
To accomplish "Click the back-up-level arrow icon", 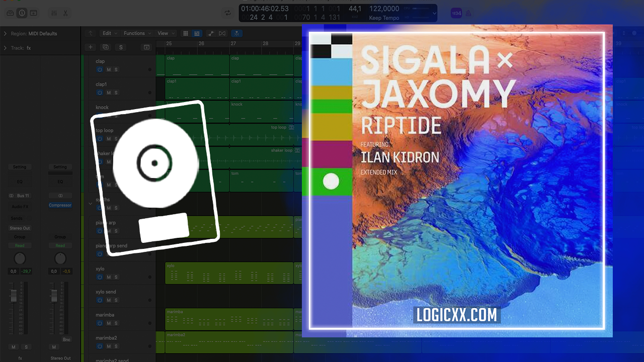I will [91, 33].
